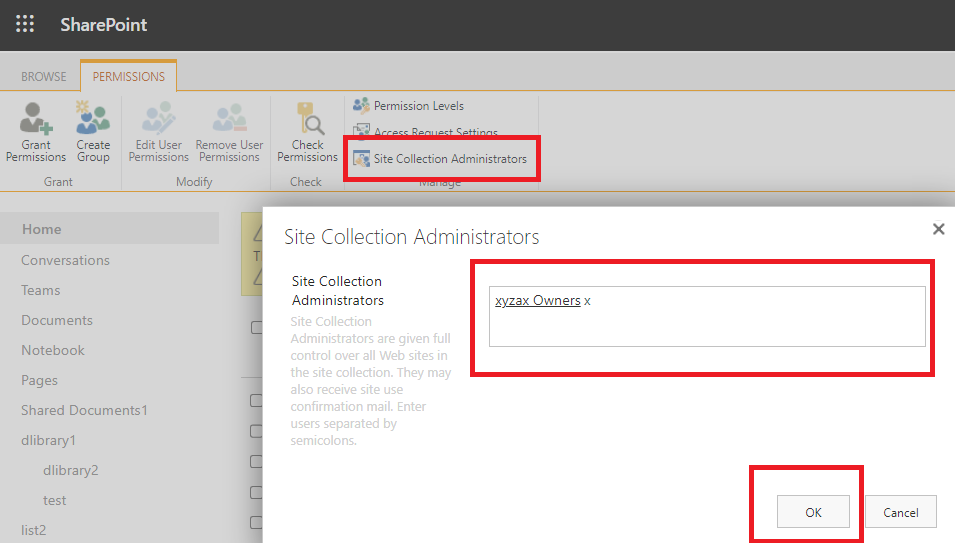Open Access Request Settings
955x543 pixels.
tap(435, 132)
